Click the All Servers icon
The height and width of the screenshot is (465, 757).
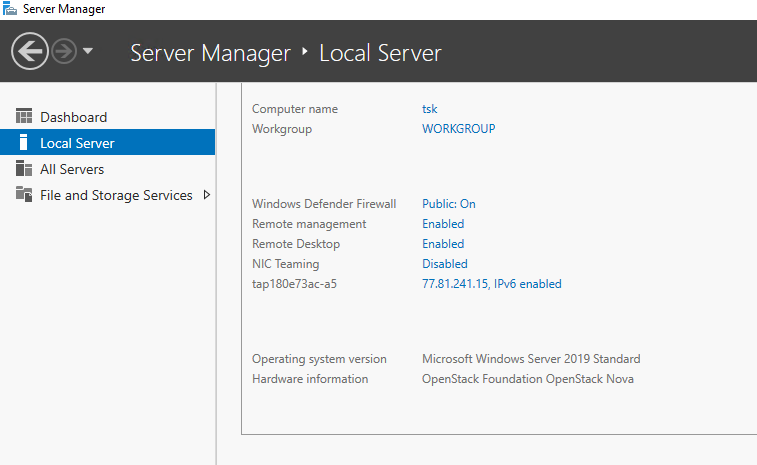point(24,169)
